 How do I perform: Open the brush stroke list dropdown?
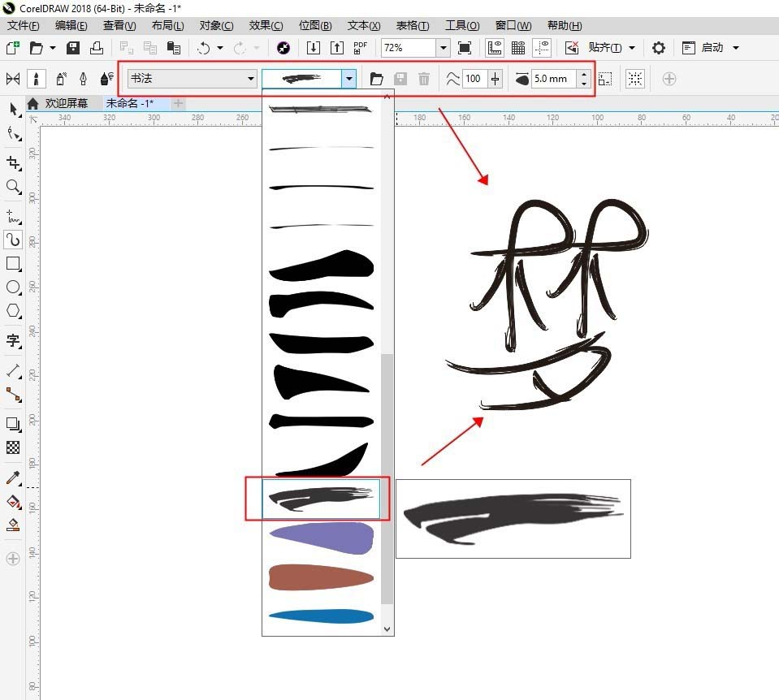click(x=348, y=79)
